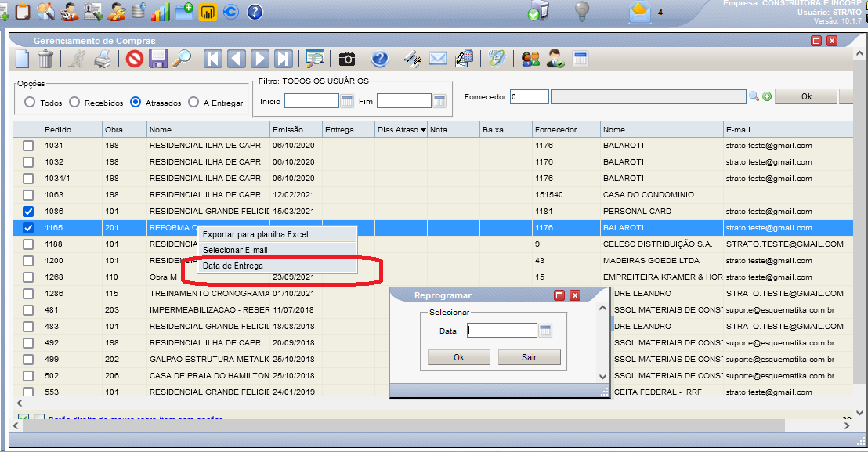Image resolution: width=868 pixels, height=452 pixels.
Task: Click the toolbar calendar grid icon
Action: click(x=580, y=59)
